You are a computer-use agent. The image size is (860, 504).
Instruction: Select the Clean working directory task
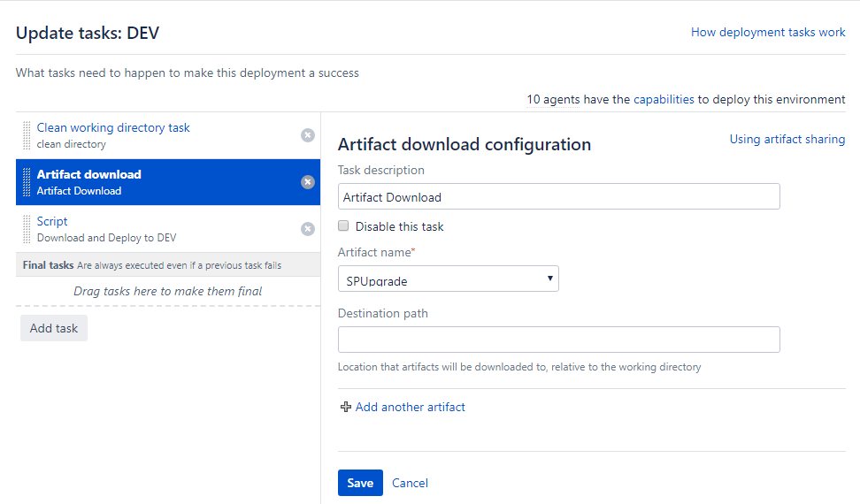168,135
